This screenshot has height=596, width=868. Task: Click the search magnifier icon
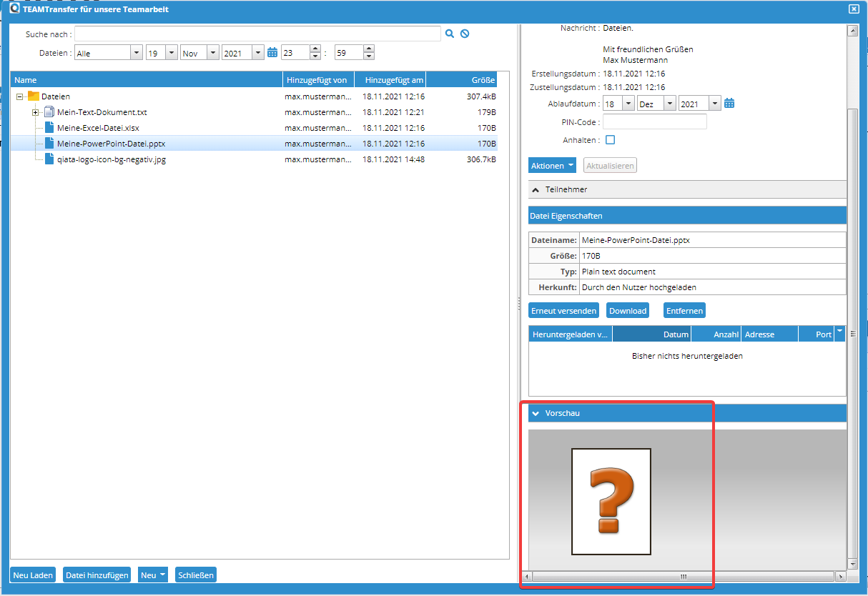(450, 33)
